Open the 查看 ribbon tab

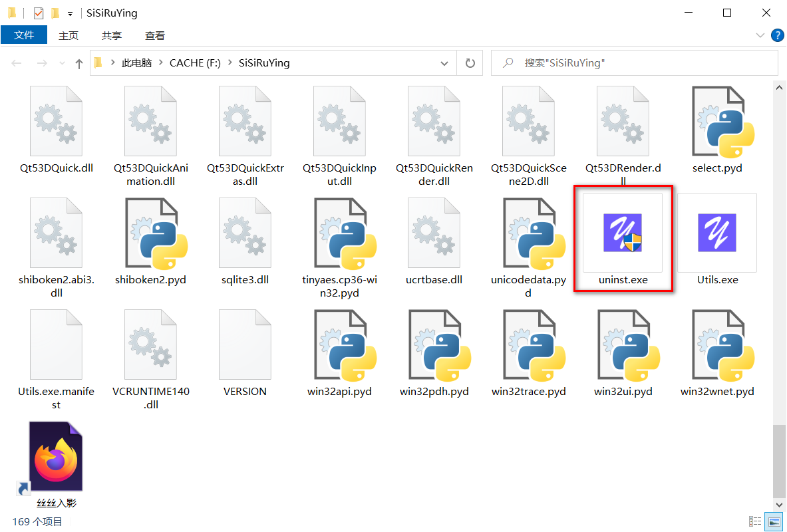(155, 35)
